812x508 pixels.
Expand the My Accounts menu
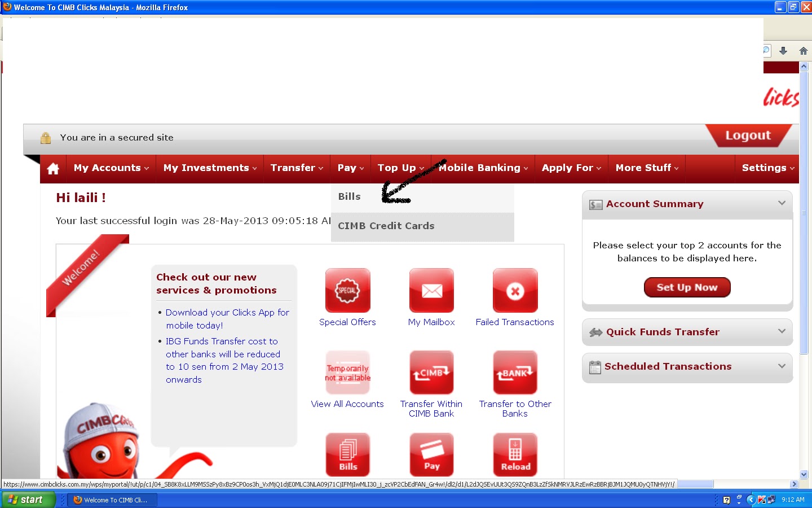(111, 168)
